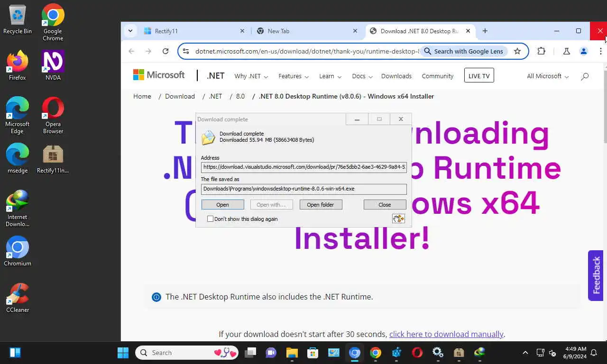Tick Don't show this dialog again
The height and width of the screenshot is (364, 607).
click(210, 219)
